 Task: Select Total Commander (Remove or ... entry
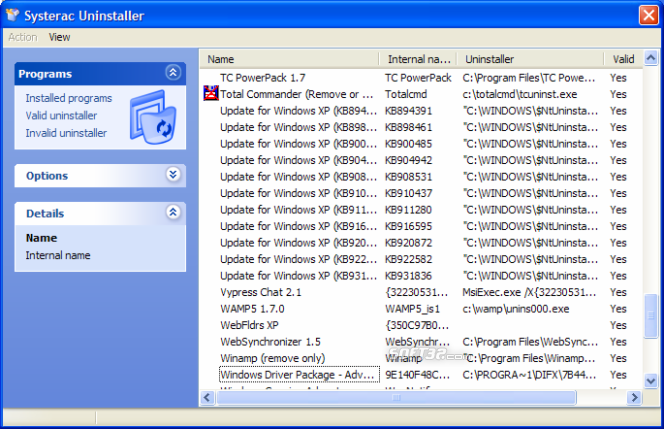click(296, 94)
